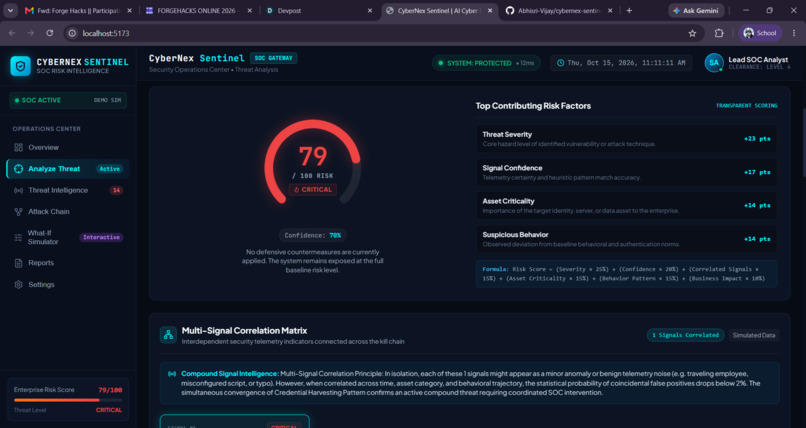Switch to the Gmail Forge Hacks tab

click(x=78, y=10)
